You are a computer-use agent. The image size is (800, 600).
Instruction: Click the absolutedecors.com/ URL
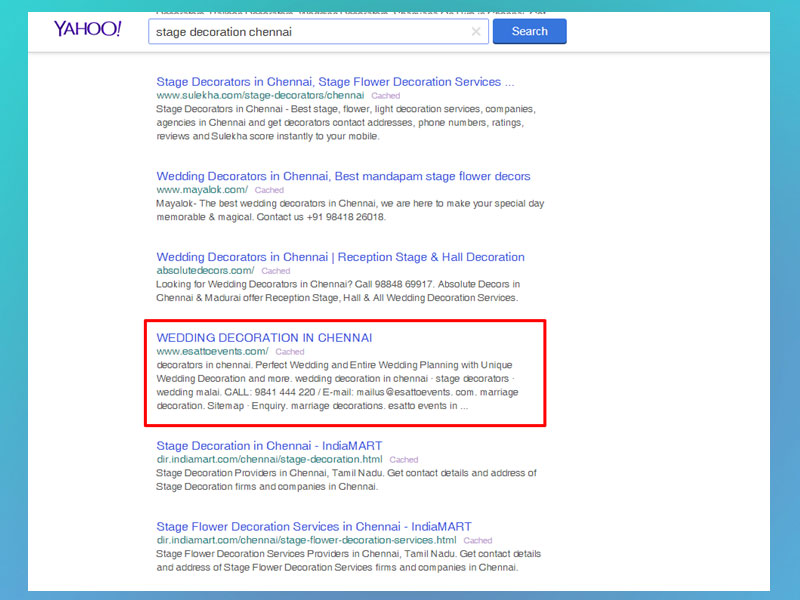click(205, 270)
